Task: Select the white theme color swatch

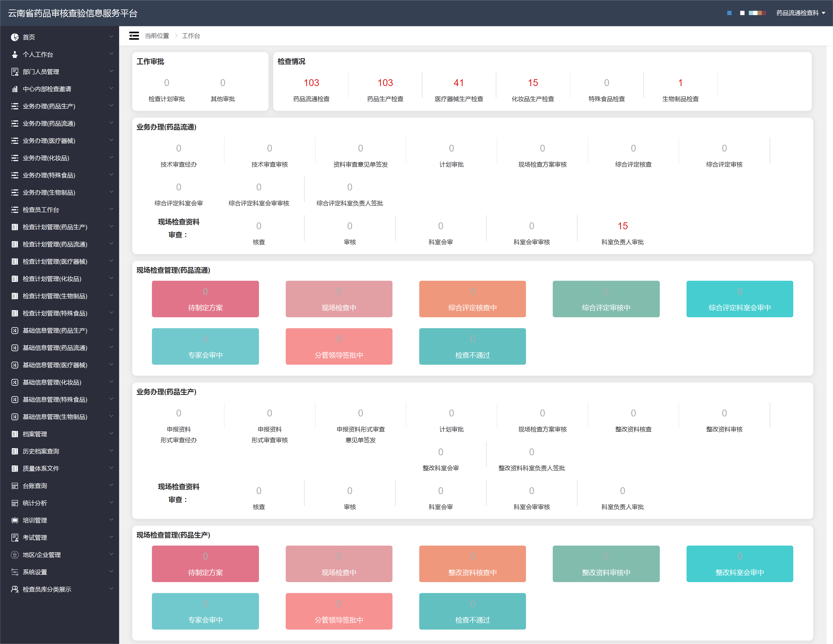Action: click(742, 13)
